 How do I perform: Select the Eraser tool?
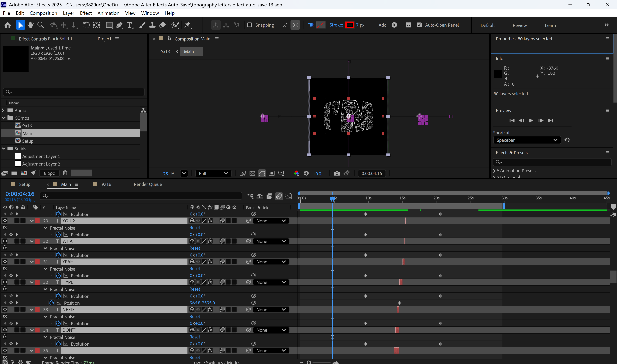162,25
